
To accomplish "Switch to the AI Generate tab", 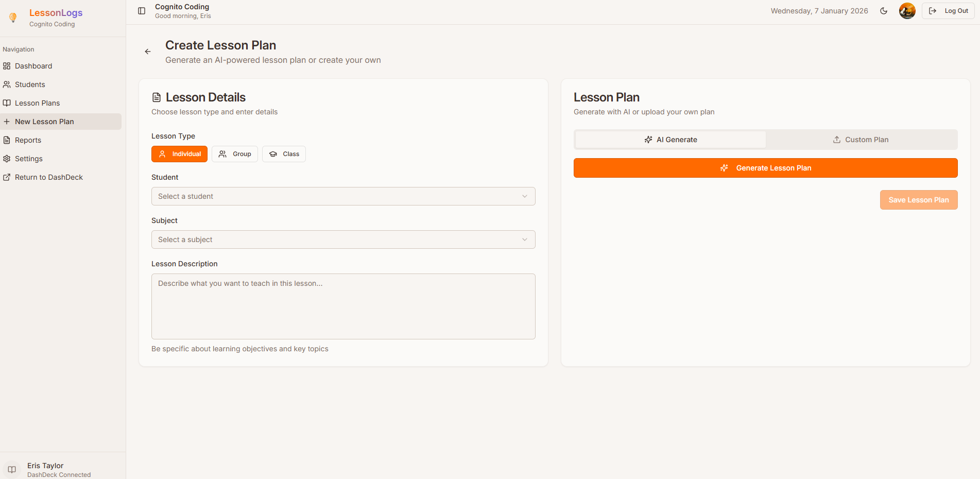I will [670, 139].
